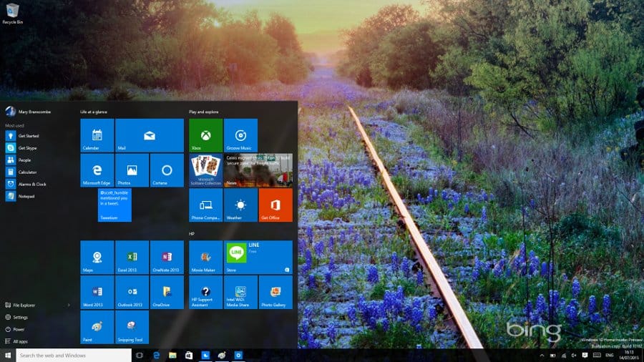The width and height of the screenshot is (644, 362).
Task: Open the Weather tile
Action: (240, 205)
